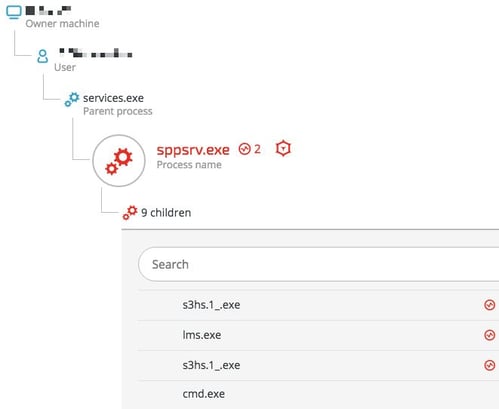Open the suspicions badge next to sppsrv.exe
This screenshot has width=499, height=409.
(x=250, y=149)
